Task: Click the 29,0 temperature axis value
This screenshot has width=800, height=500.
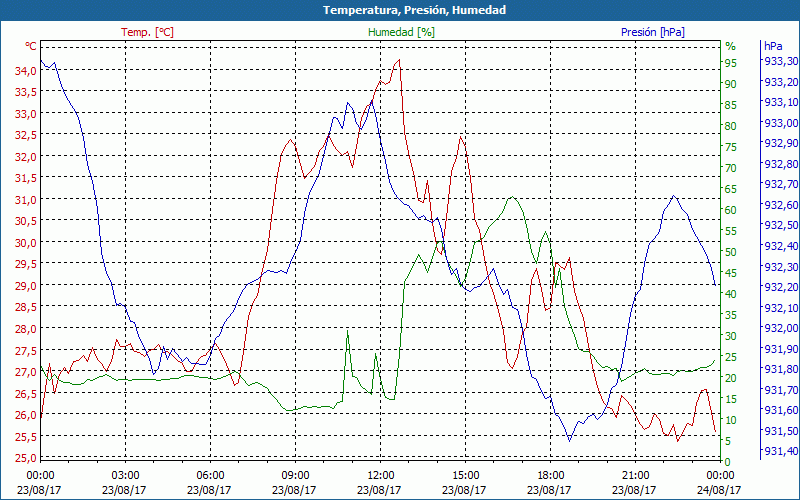Action: coord(26,286)
